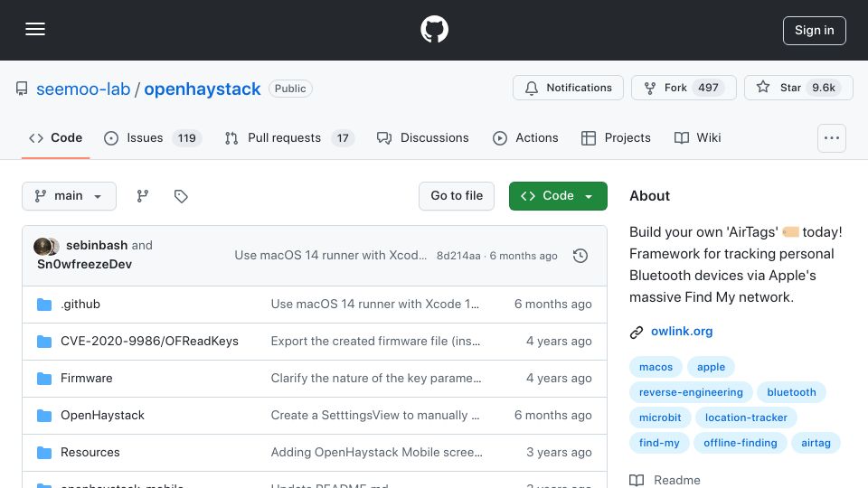Click the Resources folder icon

click(x=44, y=453)
